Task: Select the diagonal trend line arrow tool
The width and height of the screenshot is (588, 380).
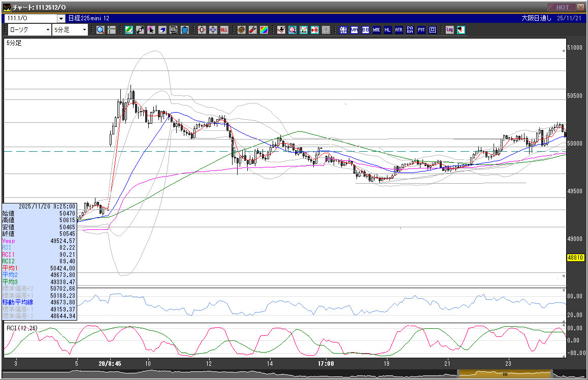Action: point(140,30)
